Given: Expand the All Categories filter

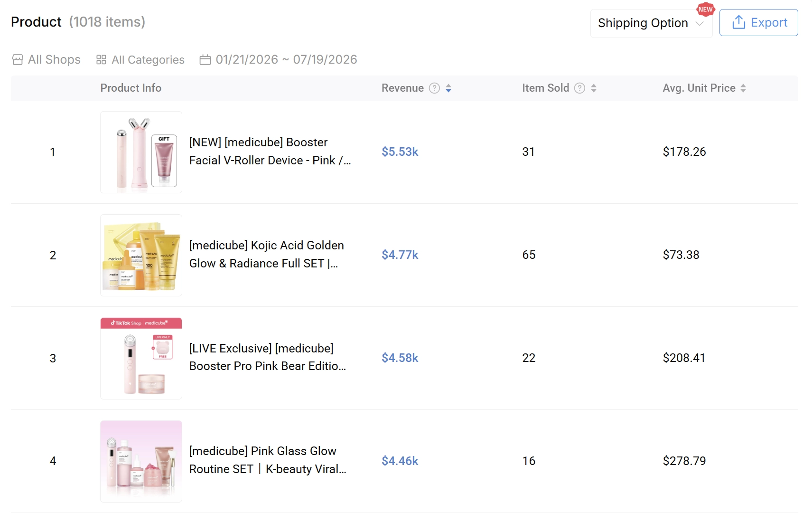Looking at the screenshot, I should (x=140, y=60).
